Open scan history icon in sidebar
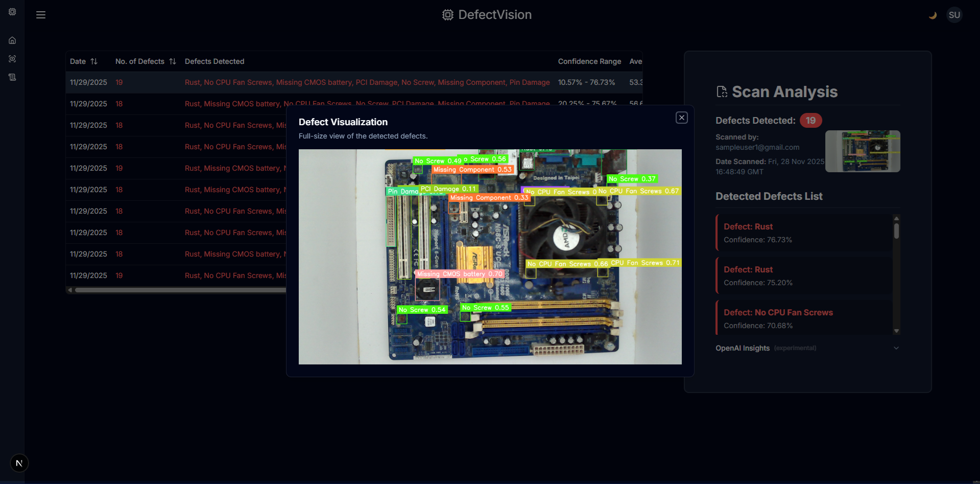Image resolution: width=980 pixels, height=484 pixels. [x=12, y=77]
